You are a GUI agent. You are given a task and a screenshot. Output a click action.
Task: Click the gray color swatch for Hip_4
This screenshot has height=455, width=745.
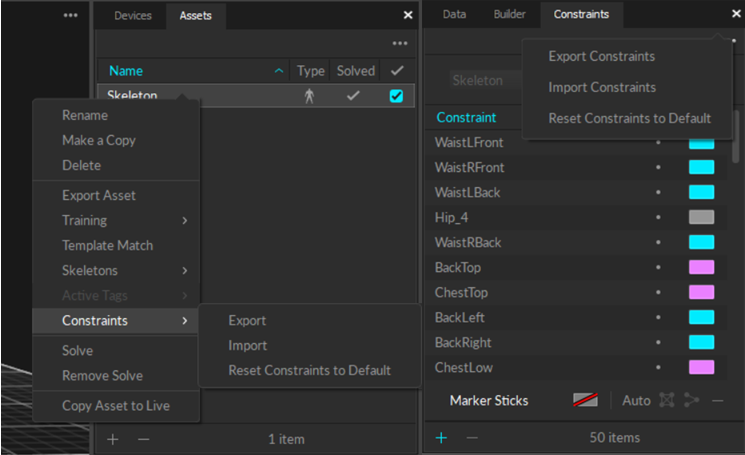coord(701,217)
